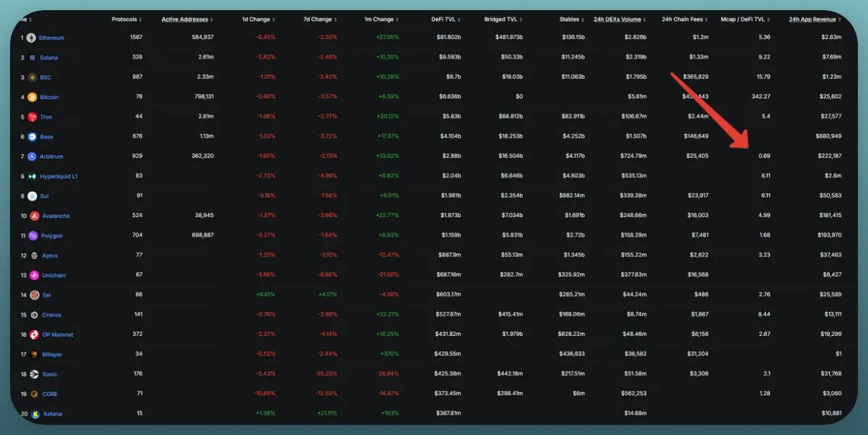
Task: Sort by 24h DEXs Volume header
Action: point(621,19)
